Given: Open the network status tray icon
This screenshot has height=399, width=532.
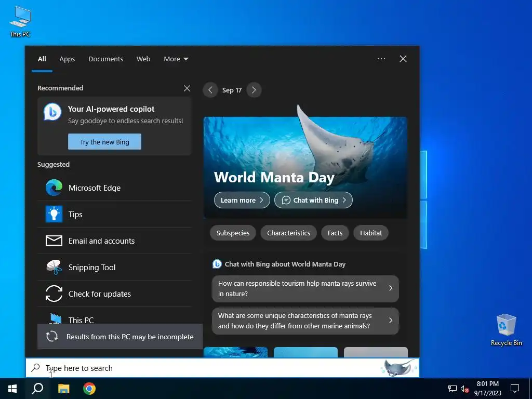Looking at the screenshot, I should 453,389.
